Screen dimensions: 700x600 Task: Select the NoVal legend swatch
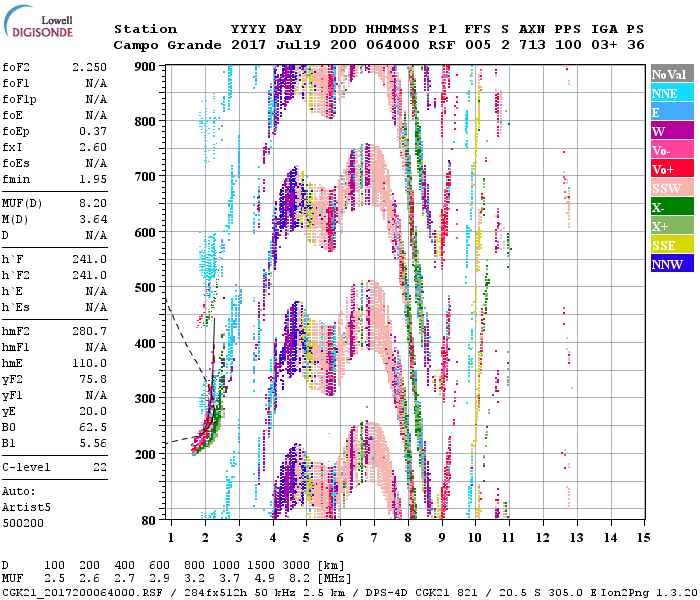click(x=671, y=74)
